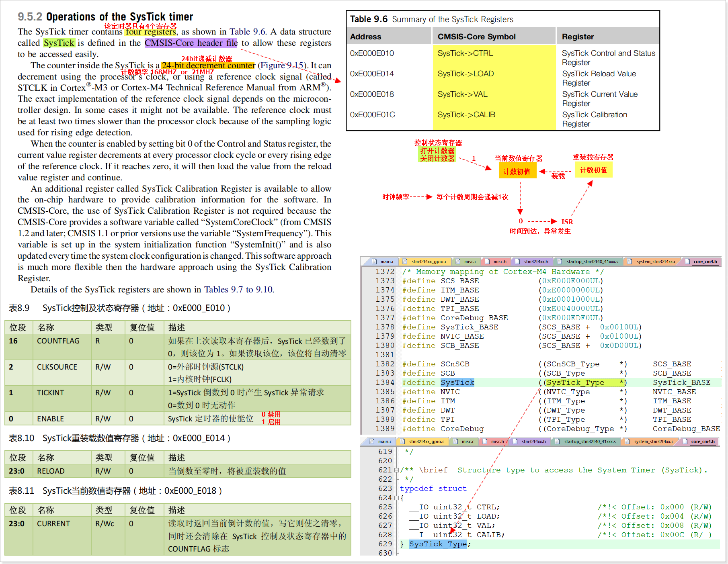Viewport: 728px width, 564px height.
Task: Click address 0xE000E01C in Table 9.6
Action: (373, 115)
